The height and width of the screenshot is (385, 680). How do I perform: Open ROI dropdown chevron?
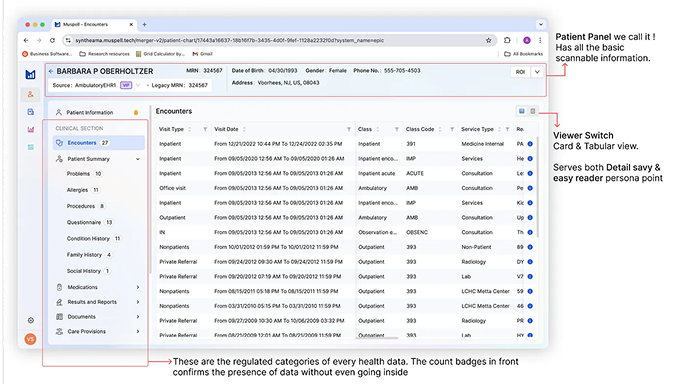tap(537, 72)
